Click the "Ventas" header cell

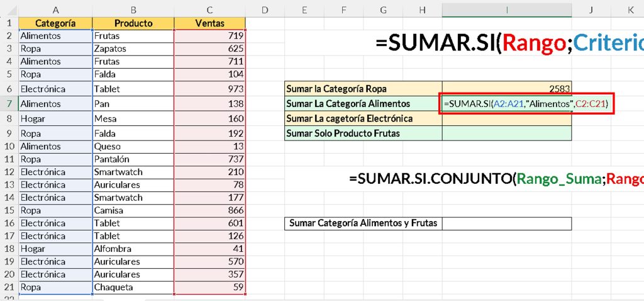209,23
